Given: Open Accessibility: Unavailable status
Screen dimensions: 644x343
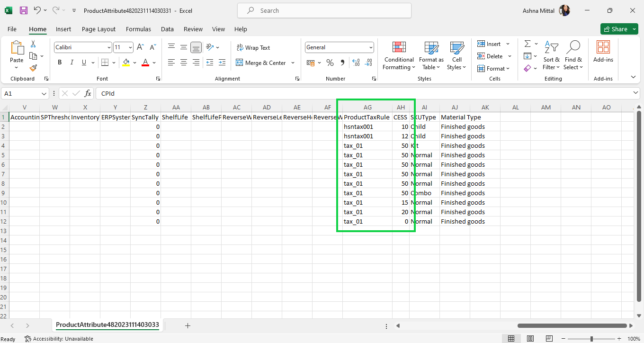Looking at the screenshot, I should click(x=59, y=339).
